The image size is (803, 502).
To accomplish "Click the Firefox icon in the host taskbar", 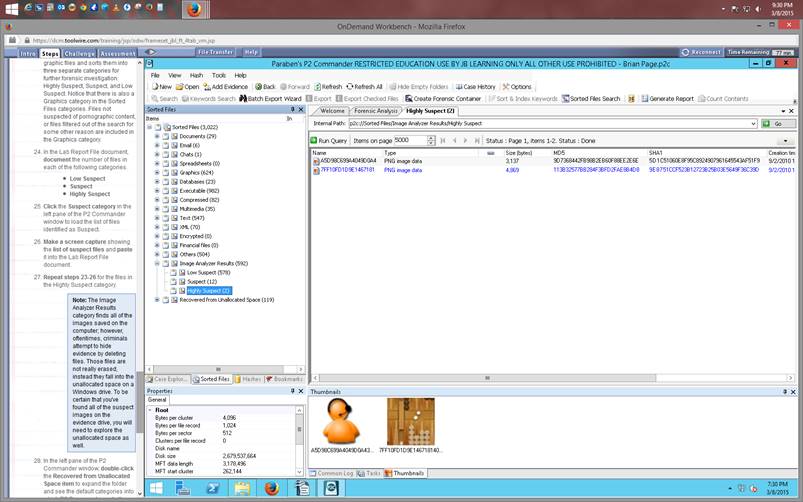I will point(194,9).
